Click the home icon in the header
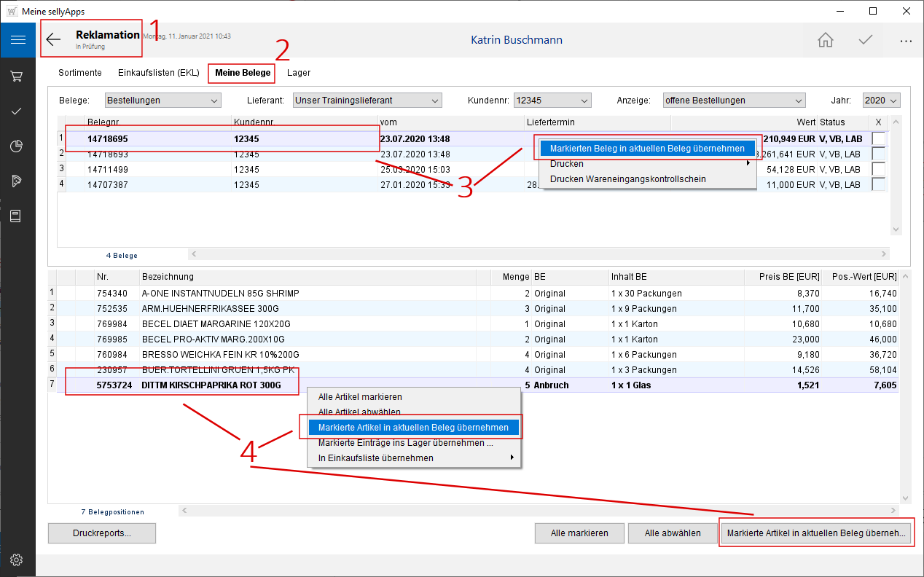924x577 pixels. (x=825, y=40)
